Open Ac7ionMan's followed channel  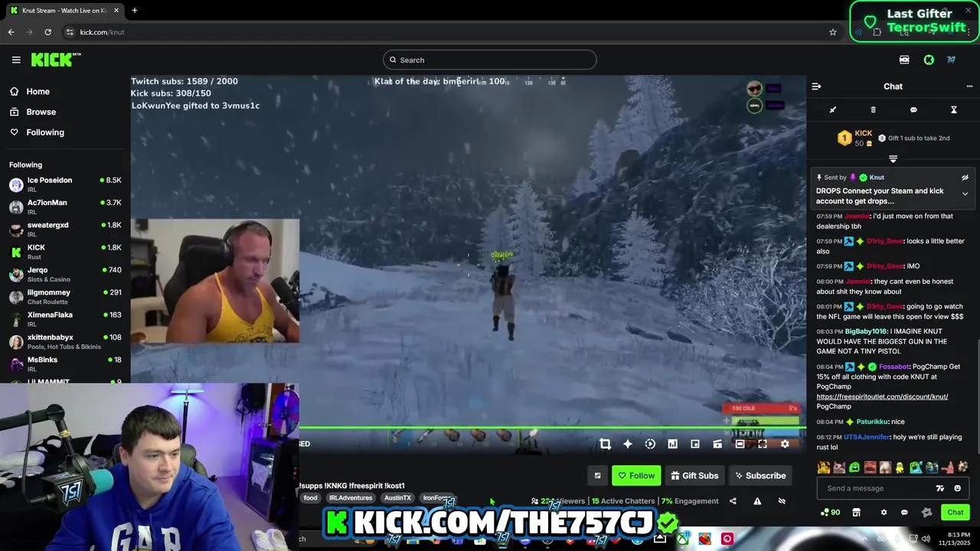click(x=64, y=207)
